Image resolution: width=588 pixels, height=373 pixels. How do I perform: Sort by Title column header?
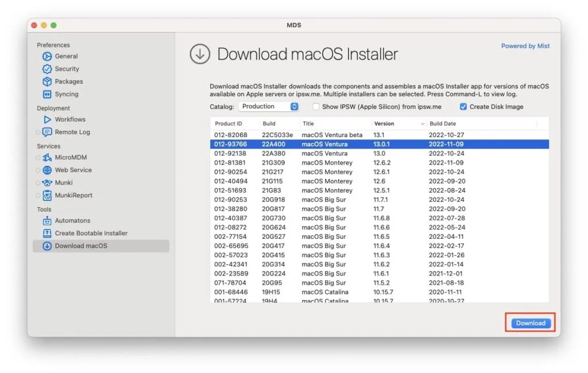[308, 124]
